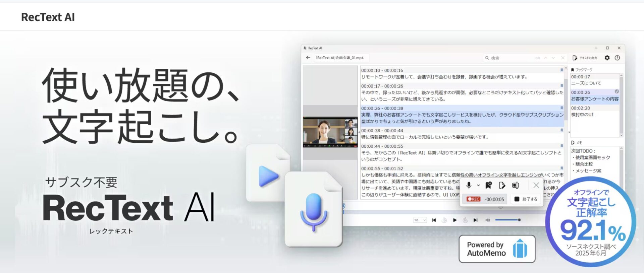Adjust the volume slider
This screenshot has height=273, width=644.
click(x=508, y=220)
